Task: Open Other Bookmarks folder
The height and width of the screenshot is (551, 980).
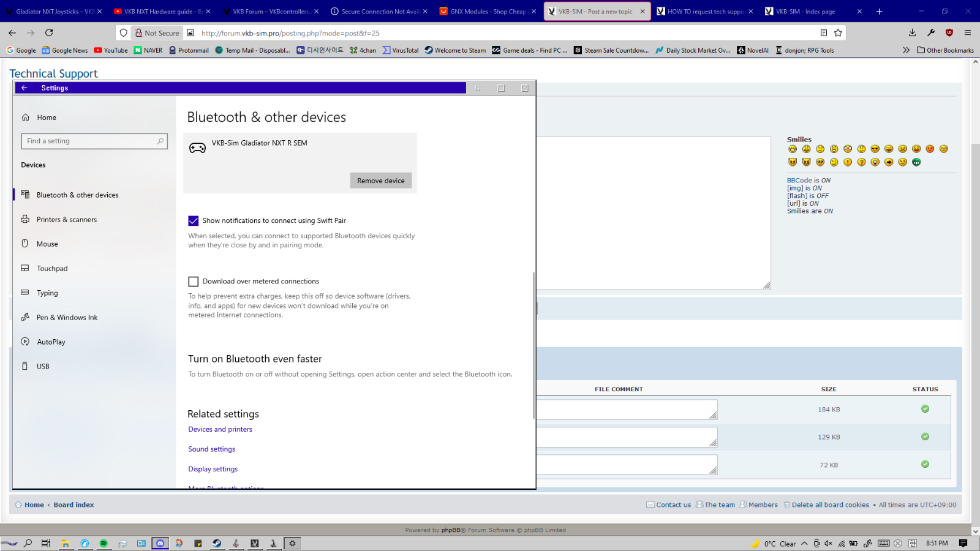Action: 945,50
